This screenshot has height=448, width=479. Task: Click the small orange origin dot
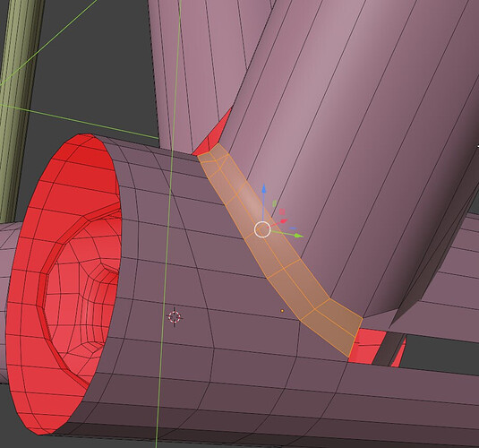(x=282, y=311)
